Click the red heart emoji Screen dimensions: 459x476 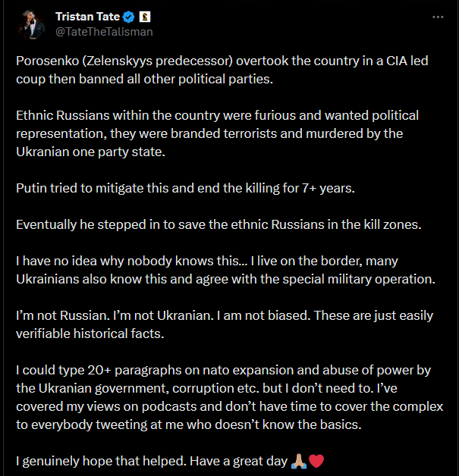coord(316,461)
